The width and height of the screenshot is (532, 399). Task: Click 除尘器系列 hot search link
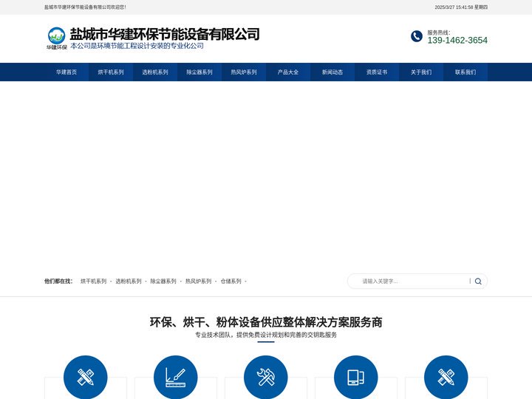[x=163, y=282]
